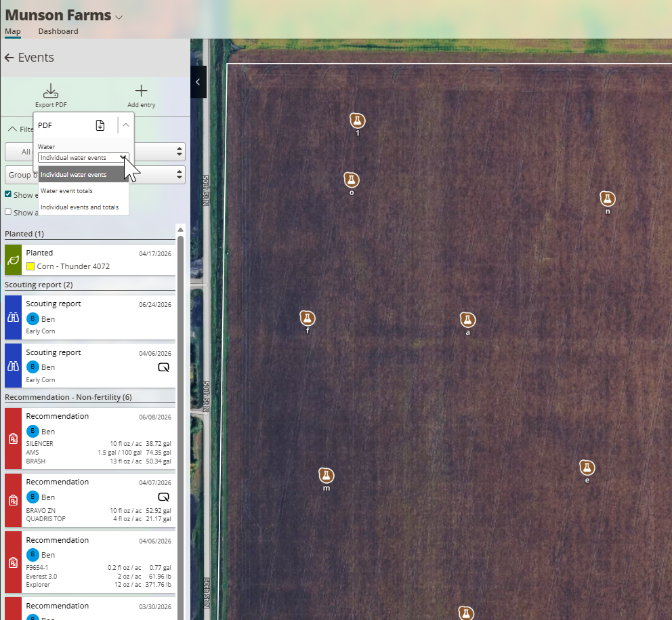Open the 04/06/2026 Scouting report entry
672x620 pixels.
[x=90, y=366]
